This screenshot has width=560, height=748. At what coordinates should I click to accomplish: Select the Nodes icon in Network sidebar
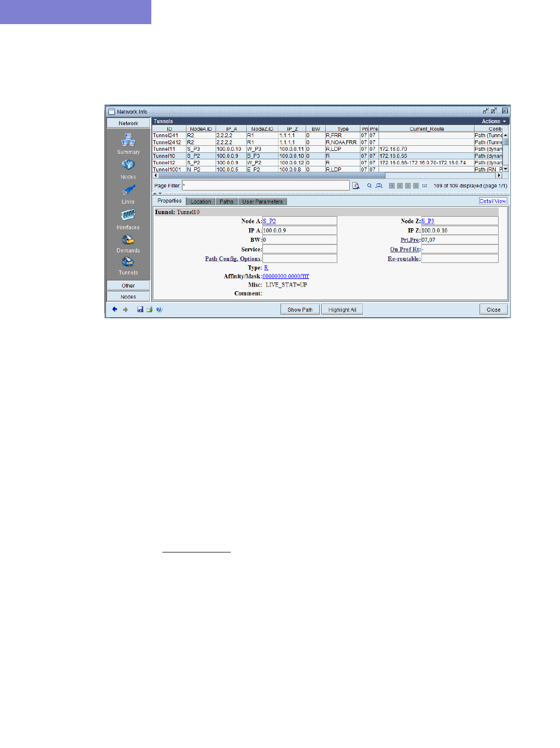[128, 165]
